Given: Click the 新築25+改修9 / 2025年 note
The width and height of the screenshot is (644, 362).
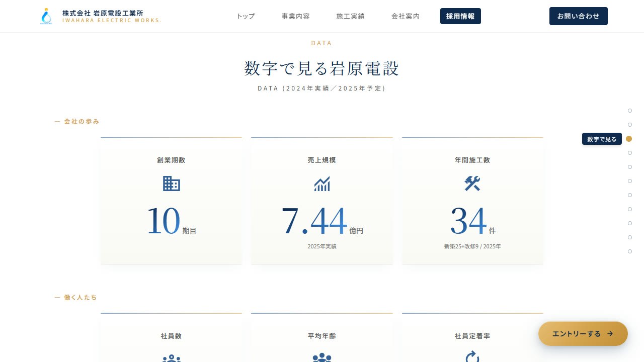Looking at the screenshot, I should pyautogui.click(x=472, y=246).
